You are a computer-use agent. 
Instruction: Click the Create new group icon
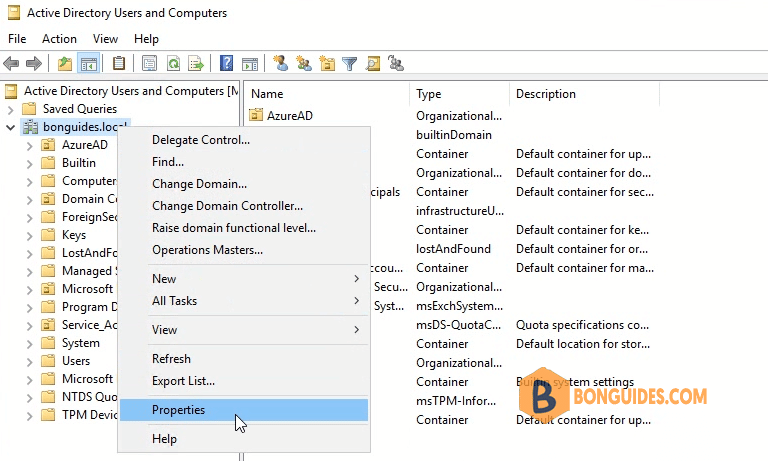point(304,64)
